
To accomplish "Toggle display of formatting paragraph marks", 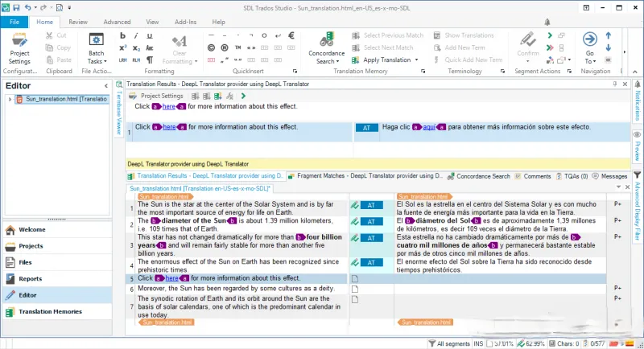I will (150, 60).
